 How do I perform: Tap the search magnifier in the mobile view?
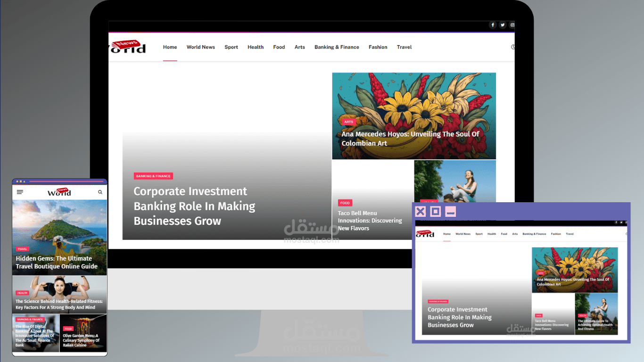click(100, 192)
